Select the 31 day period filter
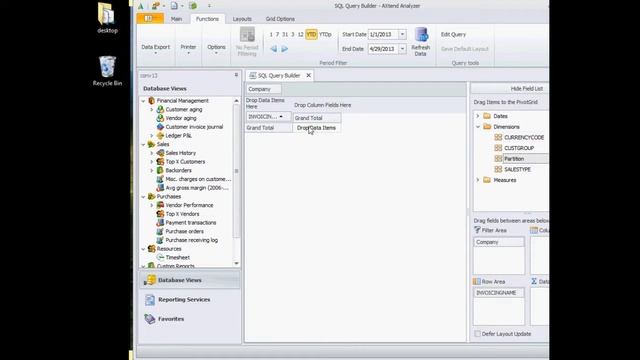This screenshot has width=640, height=360. coord(285,34)
